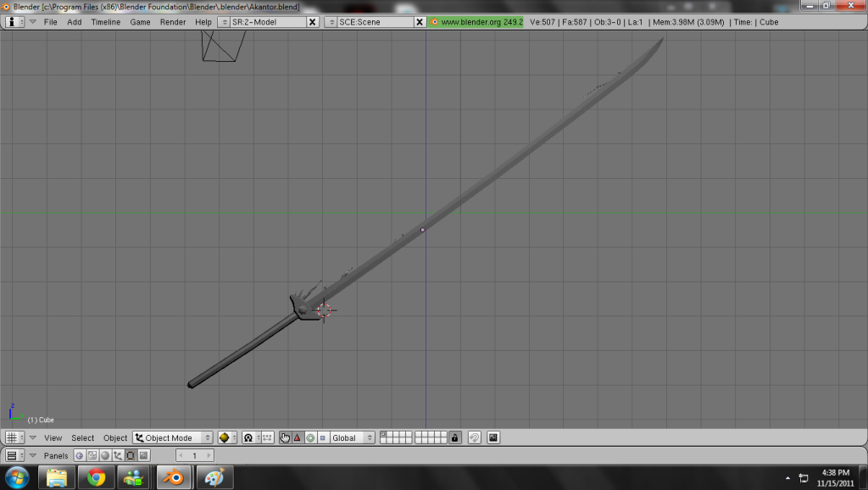Select the translate manipulator triangle icon
868x490 pixels.
tap(298, 438)
